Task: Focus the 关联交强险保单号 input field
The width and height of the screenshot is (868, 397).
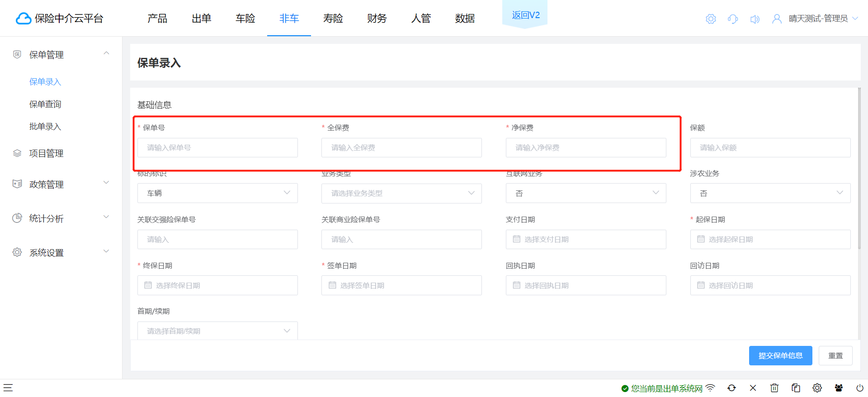Action: [217, 239]
